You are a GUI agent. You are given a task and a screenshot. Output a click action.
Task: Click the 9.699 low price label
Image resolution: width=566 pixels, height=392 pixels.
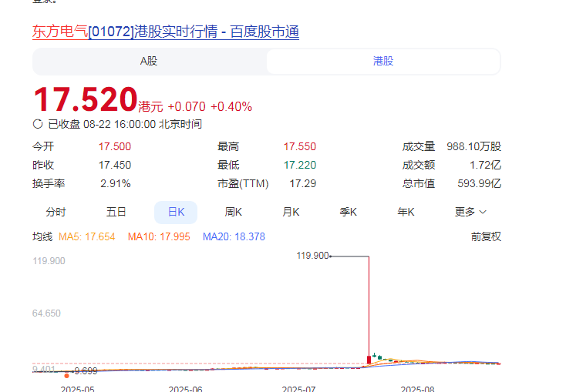pos(86,370)
